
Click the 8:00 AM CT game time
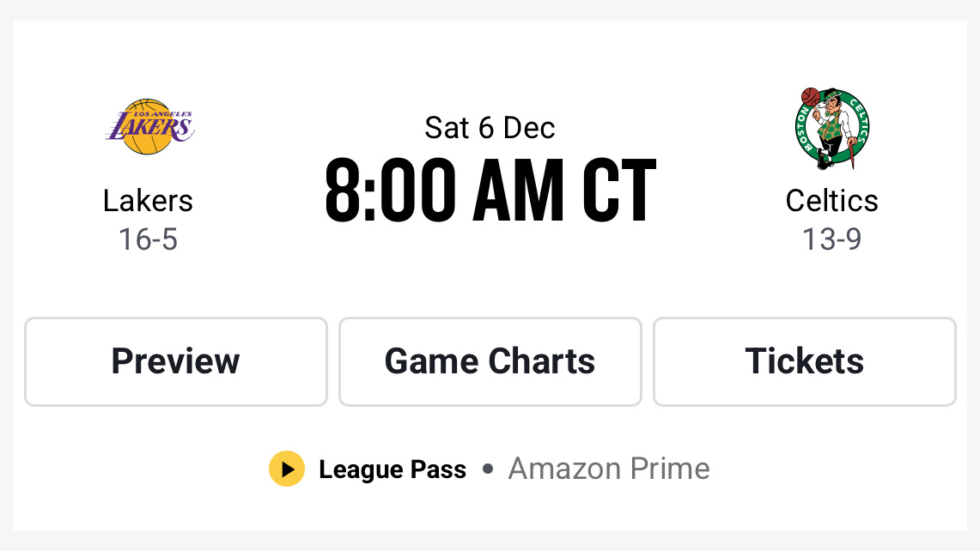[490, 189]
